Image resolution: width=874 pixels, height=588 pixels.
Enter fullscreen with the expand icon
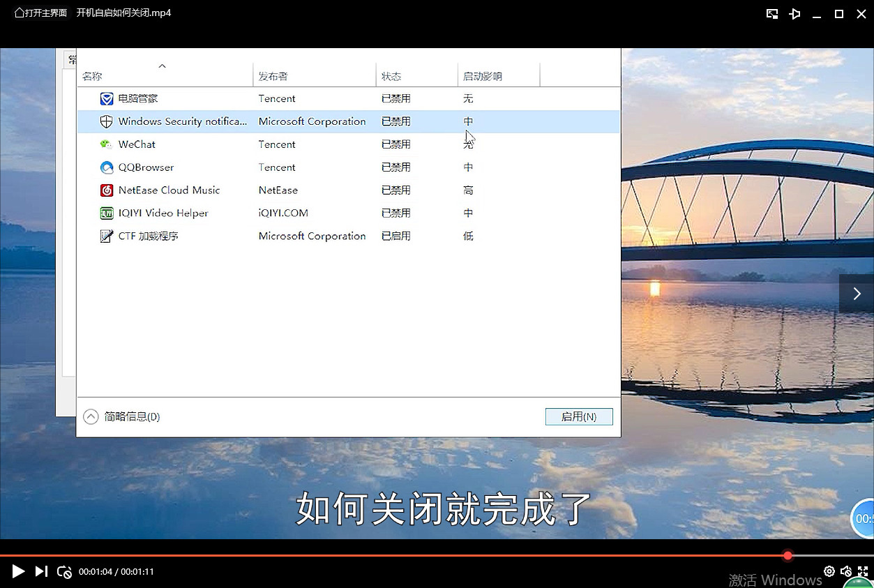(x=864, y=571)
